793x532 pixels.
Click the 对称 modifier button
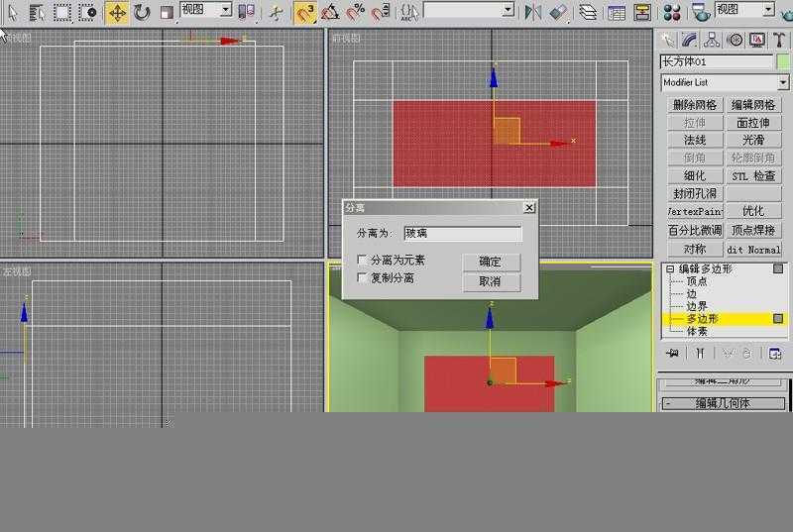[695, 249]
